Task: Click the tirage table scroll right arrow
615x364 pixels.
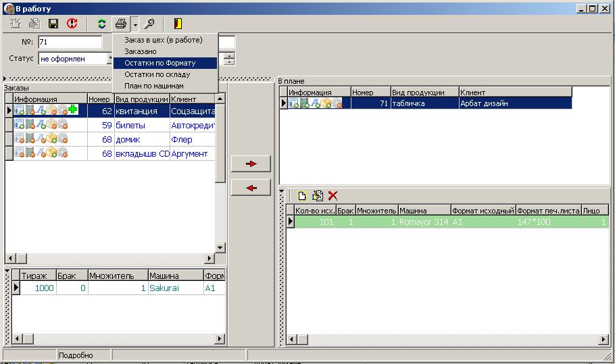Action: click(220, 338)
